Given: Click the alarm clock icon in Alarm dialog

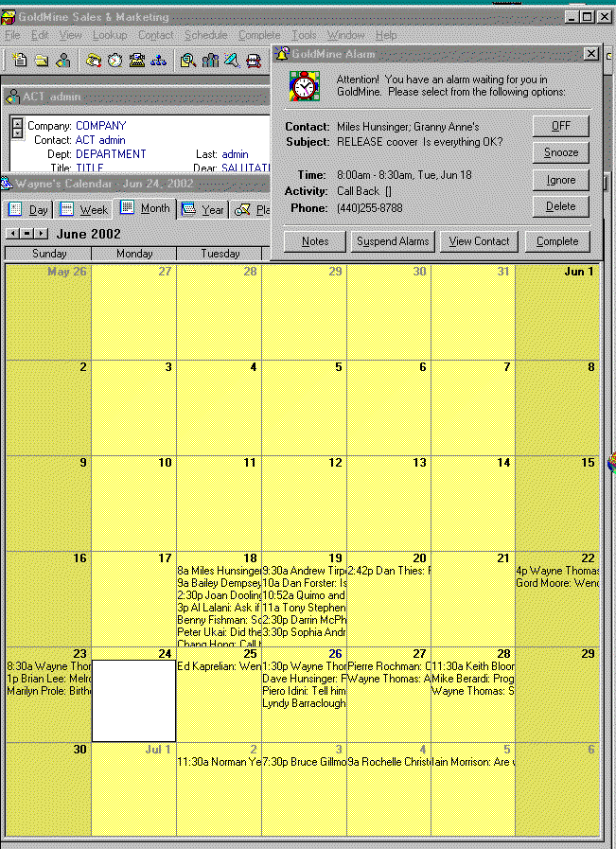Looking at the screenshot, I should click(x=304, y=86).
